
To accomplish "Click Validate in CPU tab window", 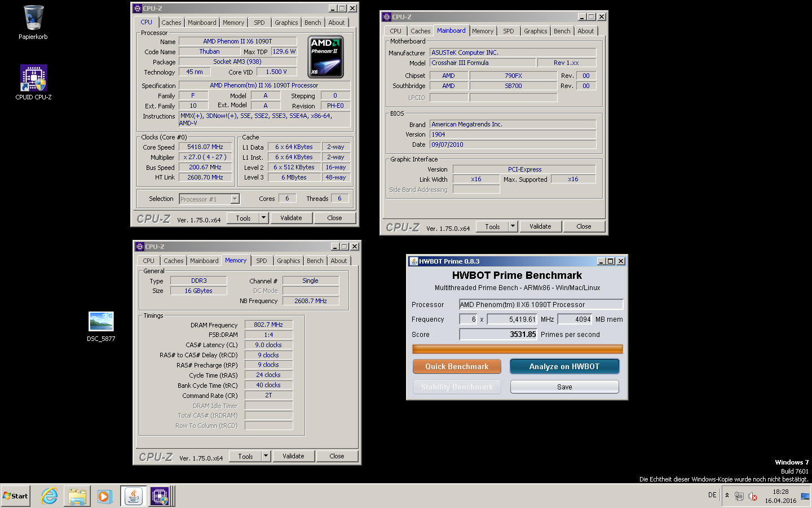I will 291,218.
